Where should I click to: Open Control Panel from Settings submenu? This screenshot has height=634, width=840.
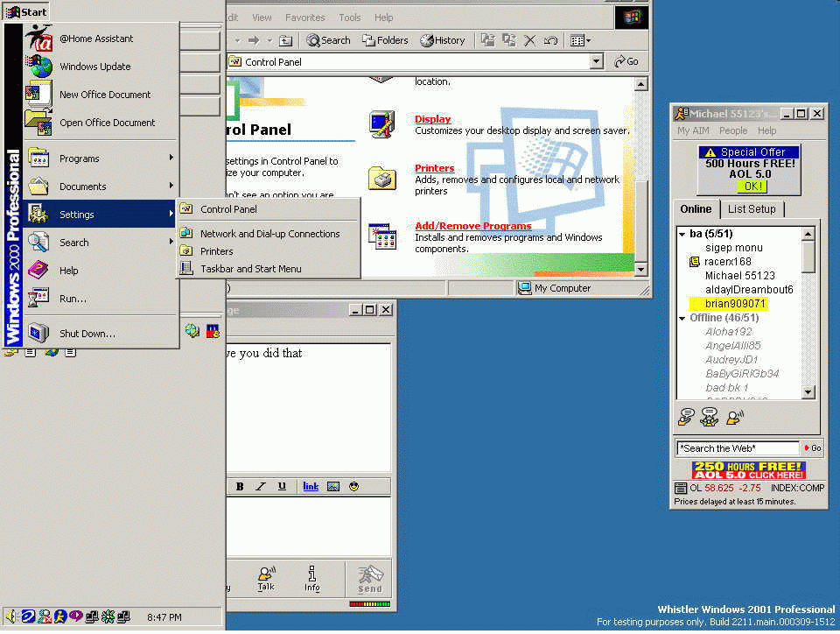pos(269,209)
